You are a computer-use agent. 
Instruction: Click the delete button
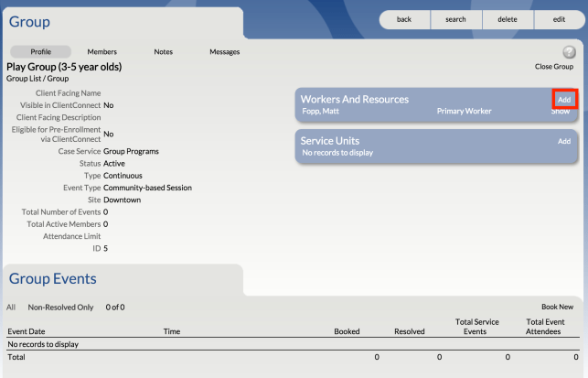(x=508, y=19)
